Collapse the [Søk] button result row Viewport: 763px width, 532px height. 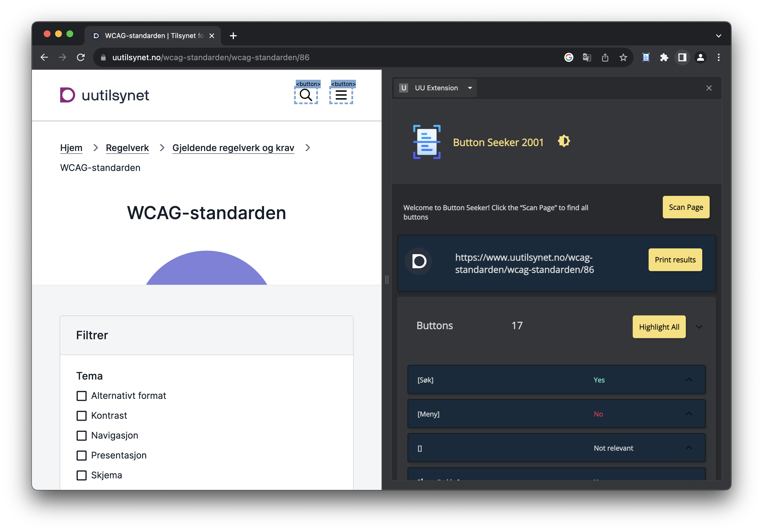coord(689,380)
